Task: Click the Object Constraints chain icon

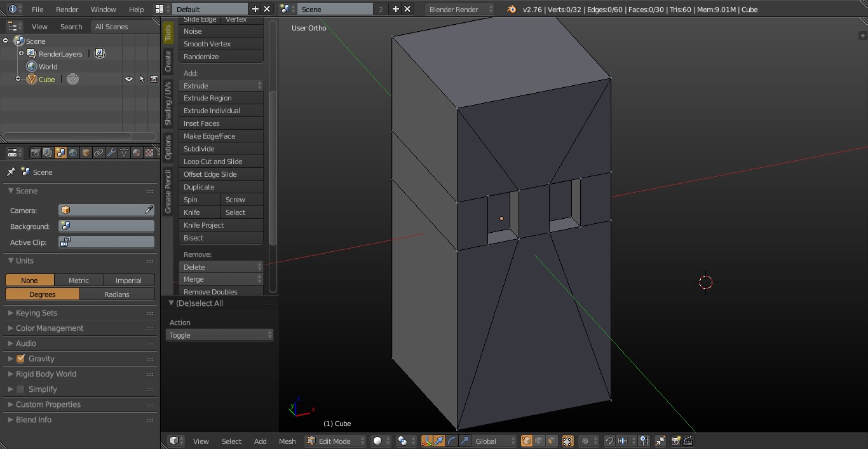Action: point(98,153)
